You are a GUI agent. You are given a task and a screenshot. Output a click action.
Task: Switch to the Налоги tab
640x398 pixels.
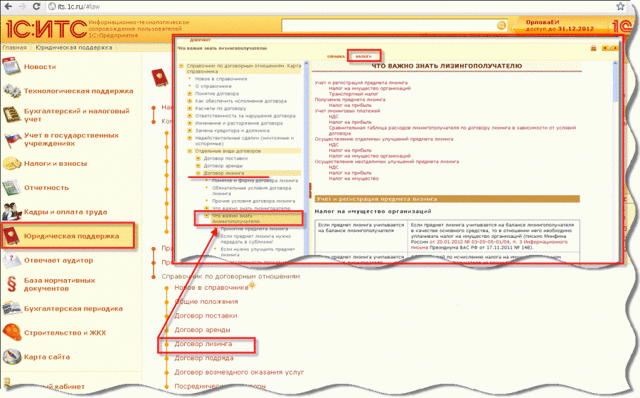(x=364, y=56)
